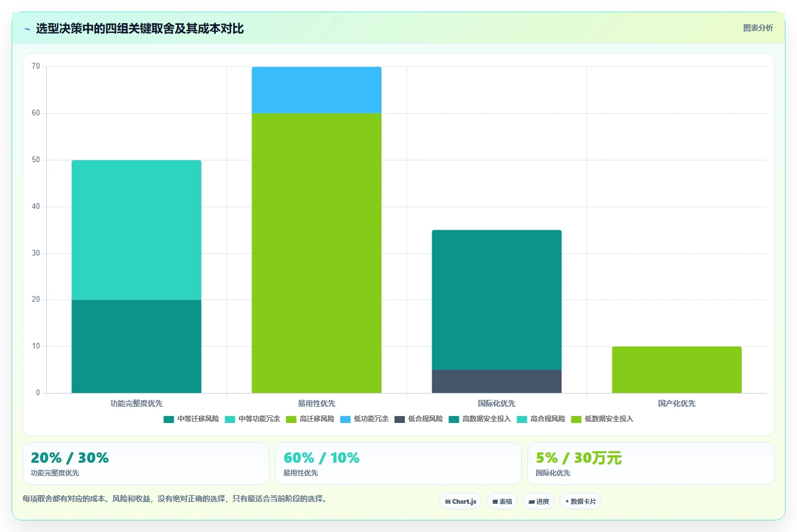Select the 数据卡片 chip

click(581, 501)
